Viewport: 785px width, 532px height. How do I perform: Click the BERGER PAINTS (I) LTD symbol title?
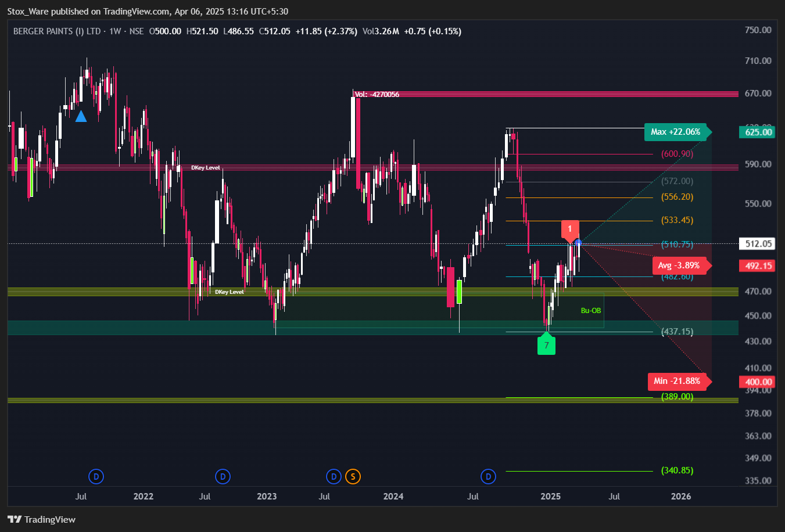[57, 31]
